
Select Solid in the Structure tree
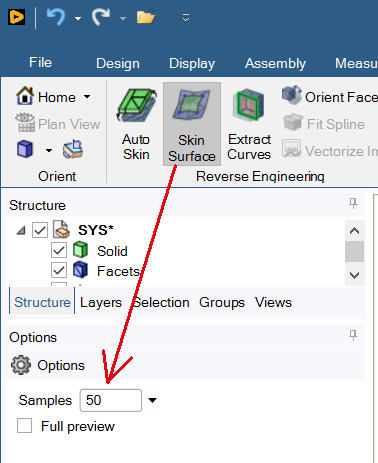[x=112, y=251]
